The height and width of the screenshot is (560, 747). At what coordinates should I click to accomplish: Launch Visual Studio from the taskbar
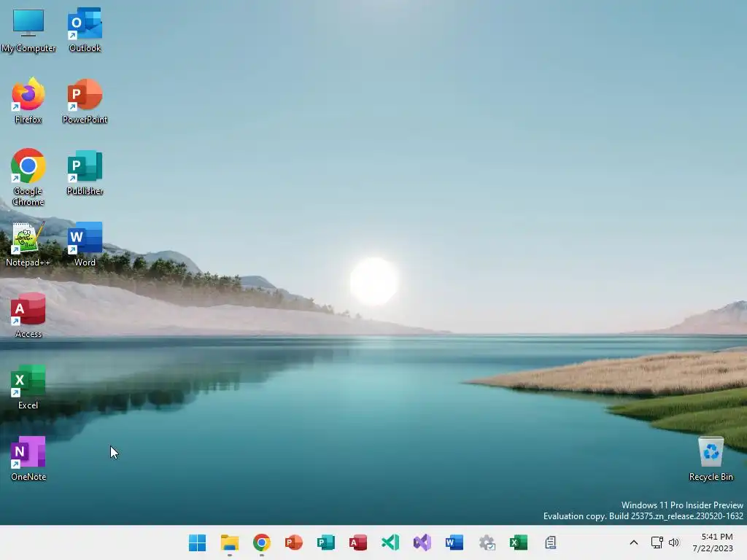[x=422, y=542]
